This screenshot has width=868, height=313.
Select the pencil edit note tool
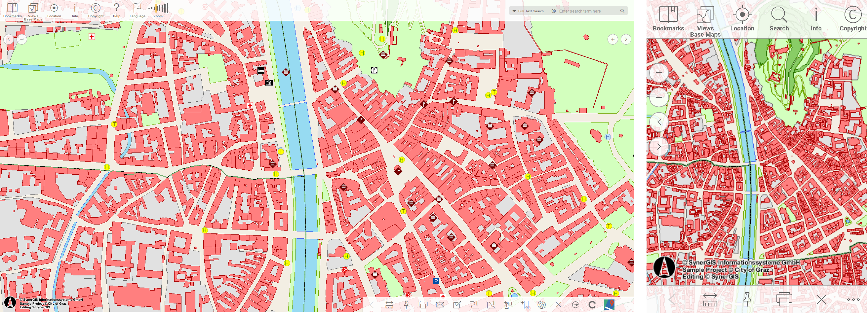coord(457,305)
